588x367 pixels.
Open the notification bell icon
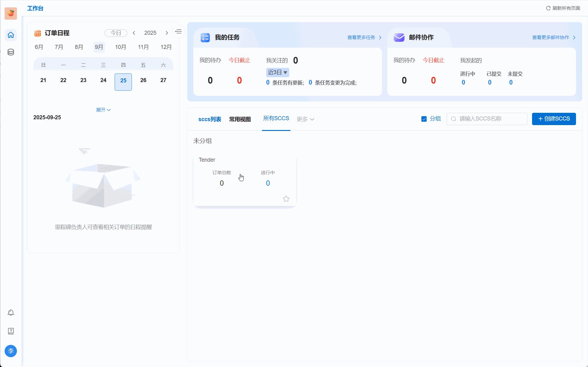11,312
